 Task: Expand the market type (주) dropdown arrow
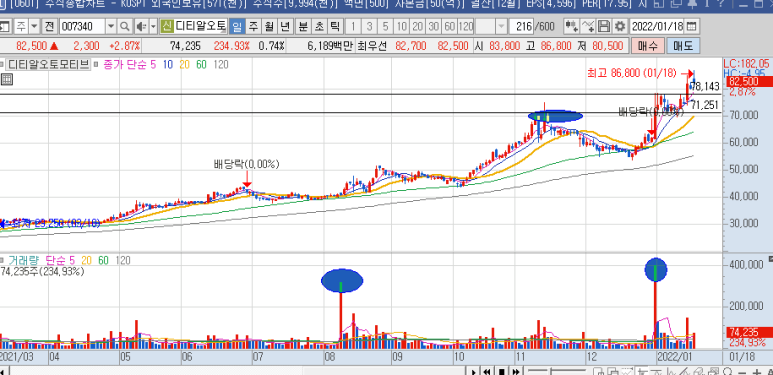pyautogui.click(x=34, y=26)
